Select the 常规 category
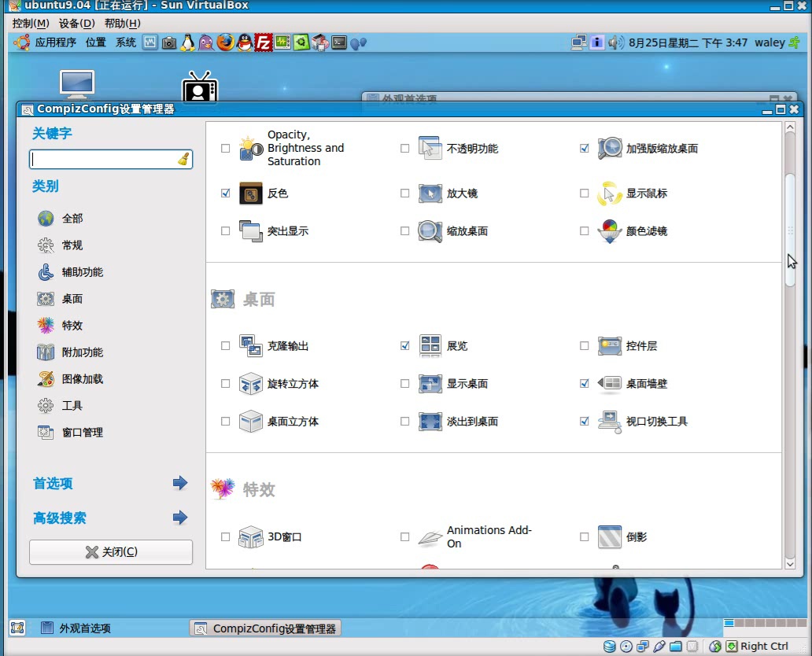 click(x=60, y=245)
